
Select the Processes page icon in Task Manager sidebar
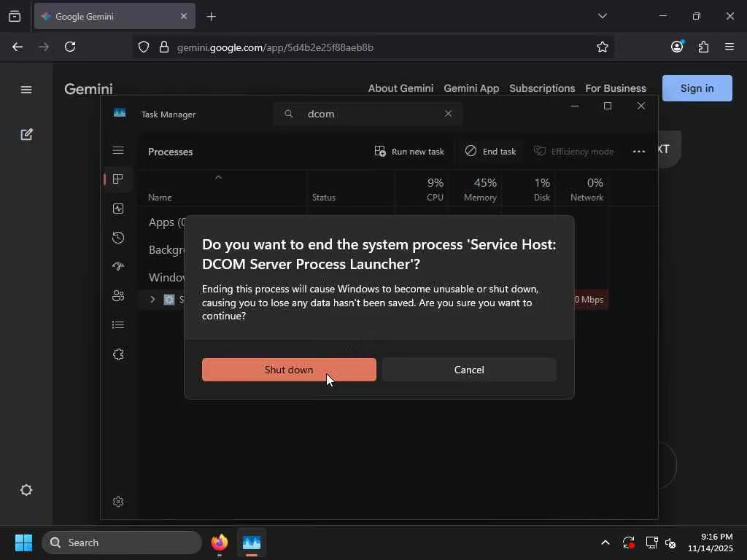(x=117, y=179)
